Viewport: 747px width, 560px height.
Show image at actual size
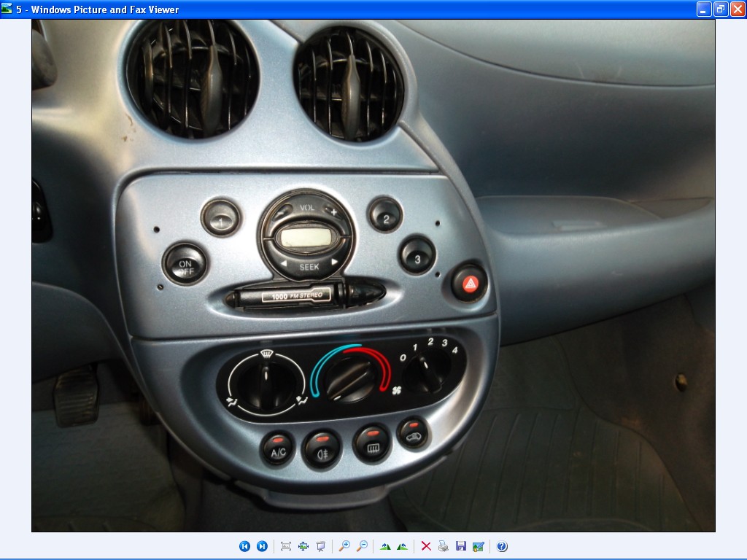click(303, 546)
